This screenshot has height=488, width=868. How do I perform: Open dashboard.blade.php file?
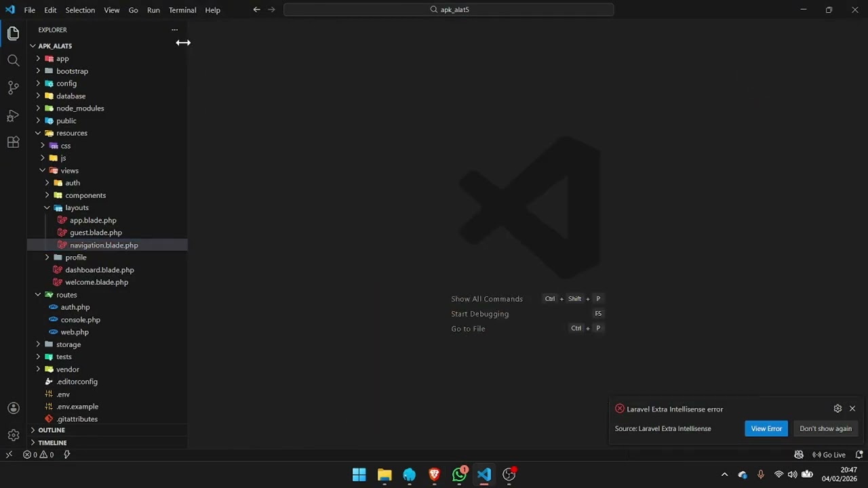click(107, 270)
